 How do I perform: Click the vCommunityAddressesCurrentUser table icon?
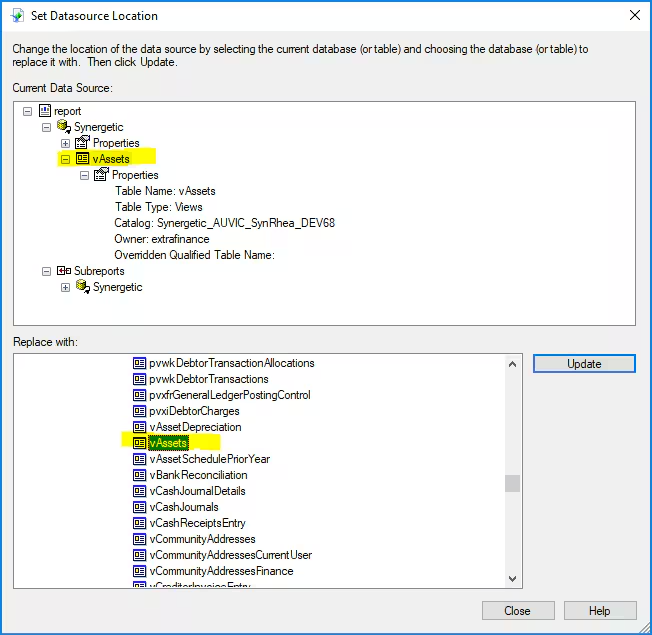(139, 555)
